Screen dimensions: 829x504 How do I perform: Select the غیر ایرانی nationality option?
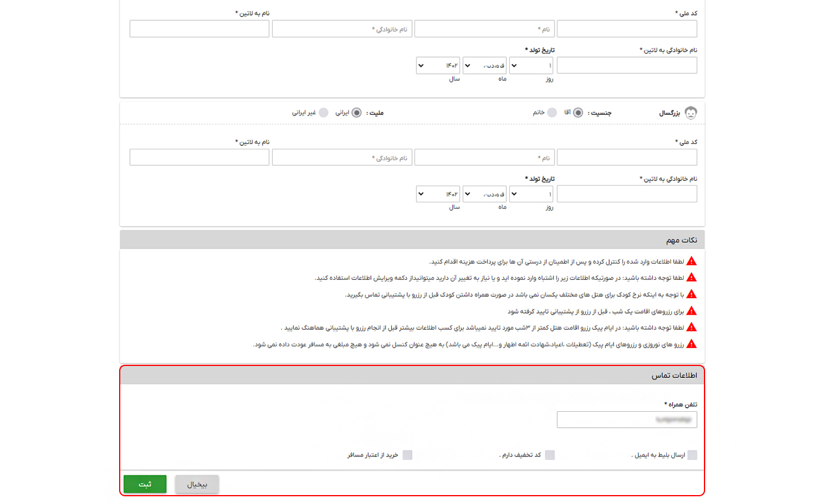324,112
